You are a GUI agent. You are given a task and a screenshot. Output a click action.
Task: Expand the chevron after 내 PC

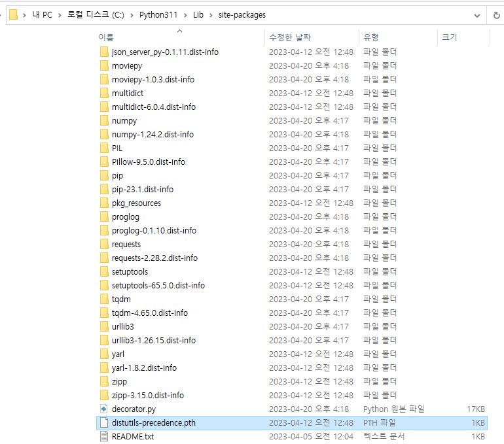pyautogui.click(x=60, y=16)
